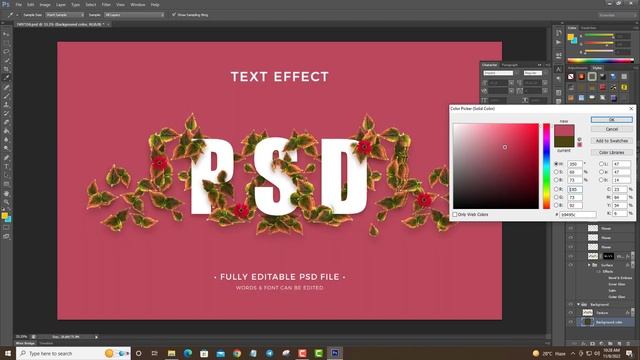The height and width of the screenshot is (360, 640).
Task: Select the H (hue) radio button
Action: click(556, 164)
